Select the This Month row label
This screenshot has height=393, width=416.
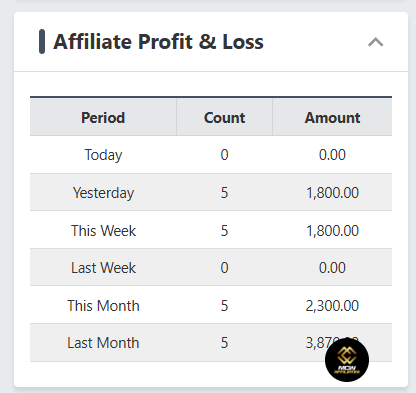pyautogui.click(x=103, y=306)
